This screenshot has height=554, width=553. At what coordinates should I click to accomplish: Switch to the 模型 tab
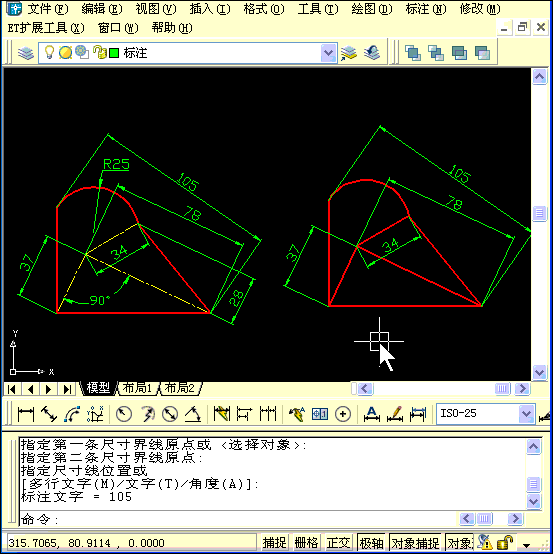[x=98, y=388]
